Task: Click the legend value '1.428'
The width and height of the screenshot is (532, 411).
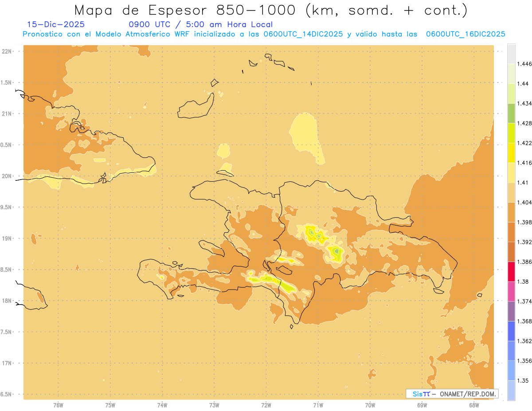Action: [525, 123]
